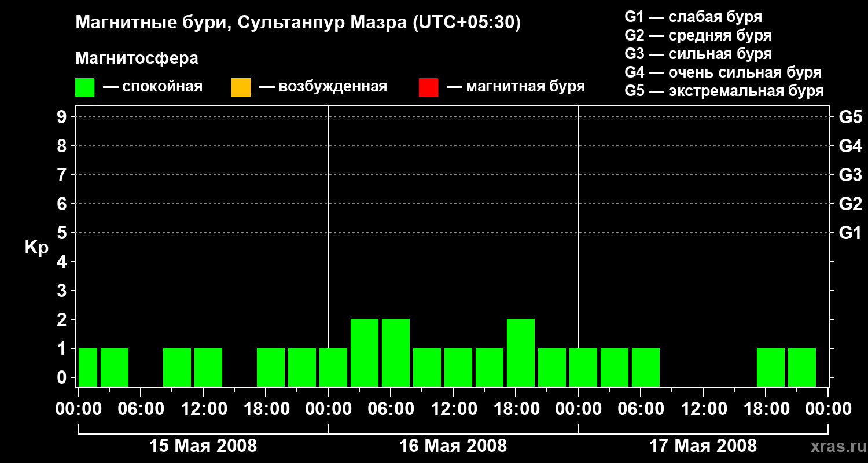Viewport: 868px width, 463px height.
Task: Click the right-axis label 'G1'
Action: 851,233
